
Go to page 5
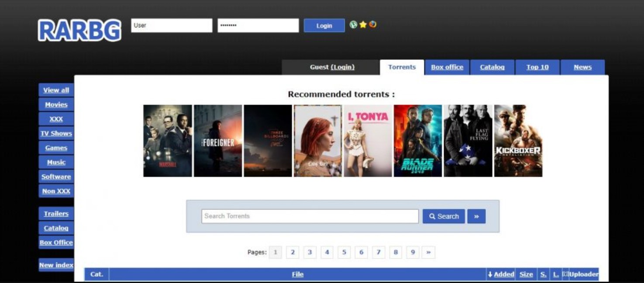pos(344,252)
